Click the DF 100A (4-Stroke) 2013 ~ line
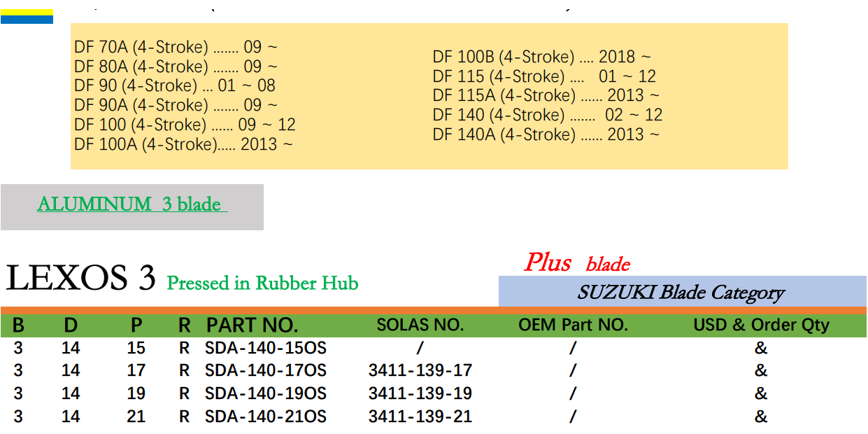Screen dimensions: 868x434 [x=184, y=144]
